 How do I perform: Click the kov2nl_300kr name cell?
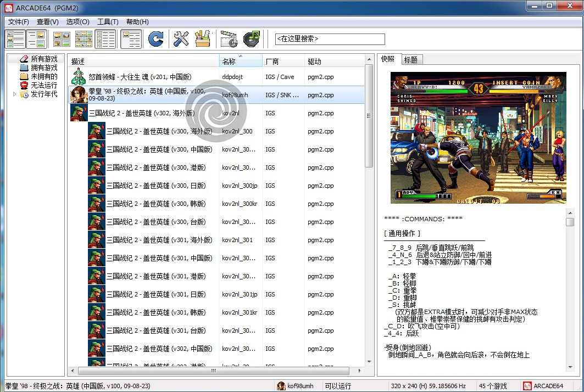[240, 204]
